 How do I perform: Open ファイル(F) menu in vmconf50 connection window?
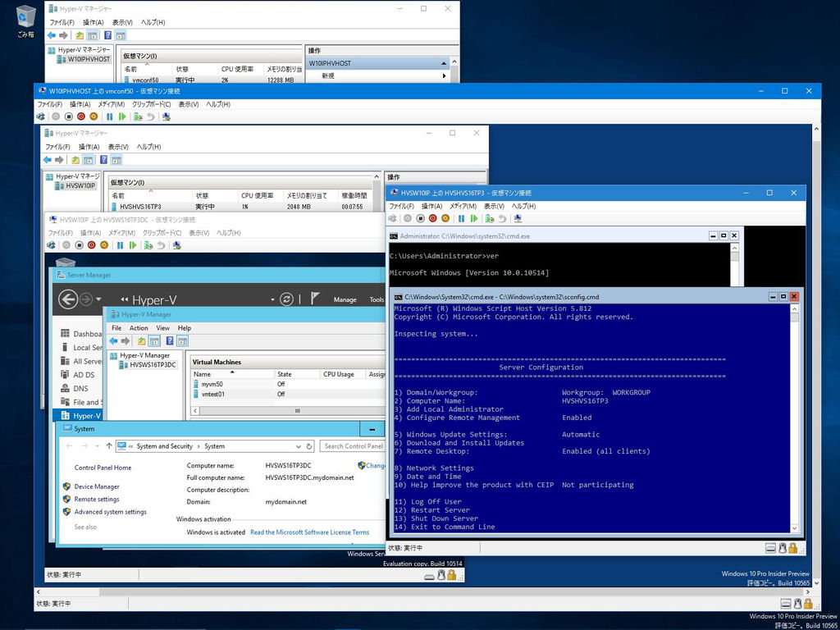click(50, 104)
